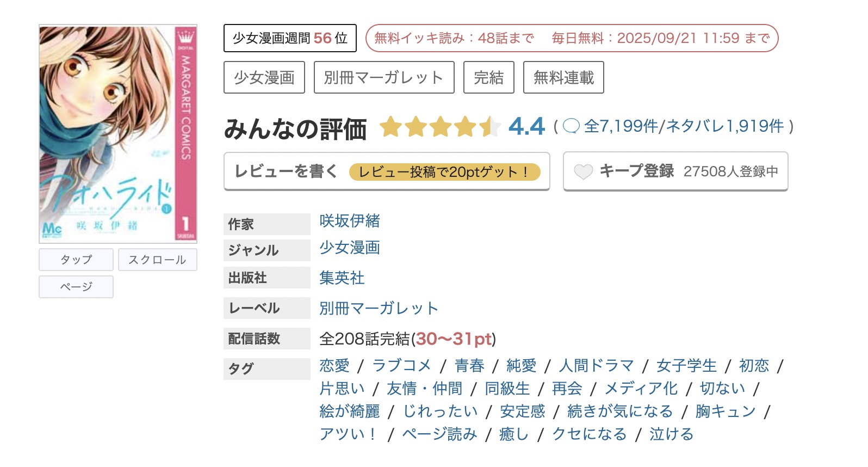This screenshot has width=868, height=467.
Task: Open author page for 咲坂伊緒
Action: pos(350,222)
